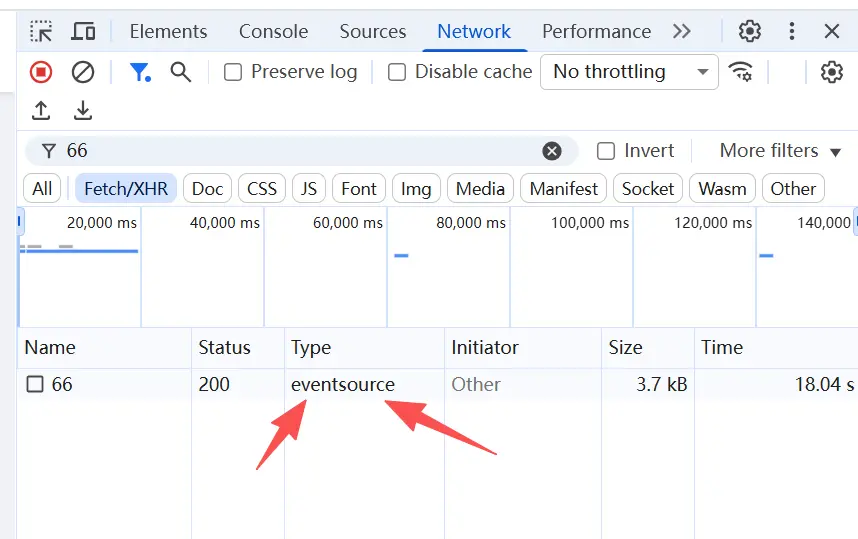
Task: Tick the Invert filter checkbox
Action: click(606, 151)
